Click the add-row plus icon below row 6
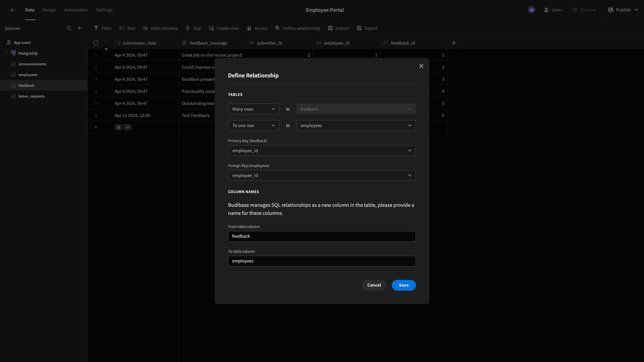The width and height of the screenshot is (644, 362). click(96, 127)
